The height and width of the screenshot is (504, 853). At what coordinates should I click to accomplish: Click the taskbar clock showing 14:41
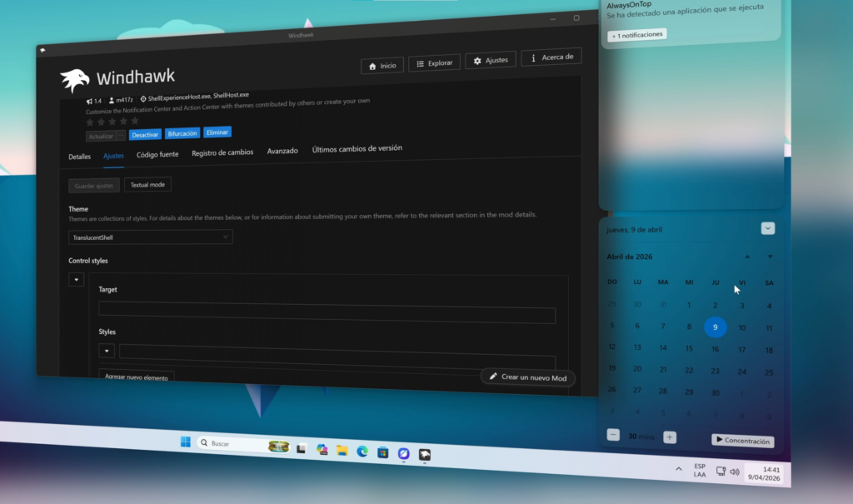764,473
